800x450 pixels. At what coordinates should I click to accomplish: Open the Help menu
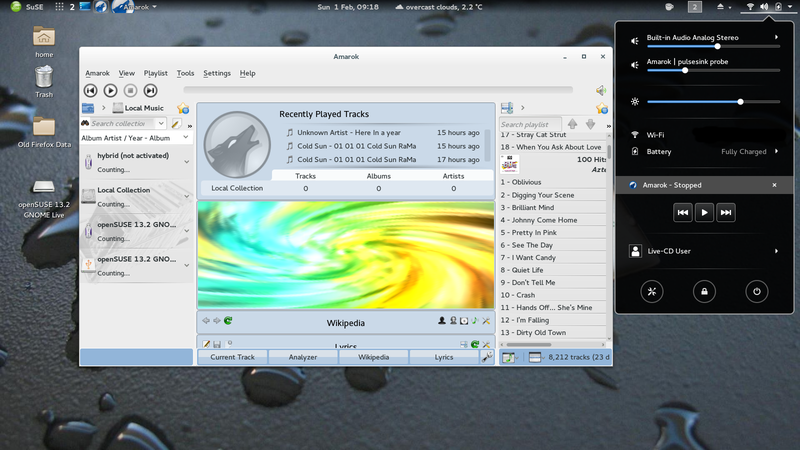pyautogui.click(x=247, y=73)
